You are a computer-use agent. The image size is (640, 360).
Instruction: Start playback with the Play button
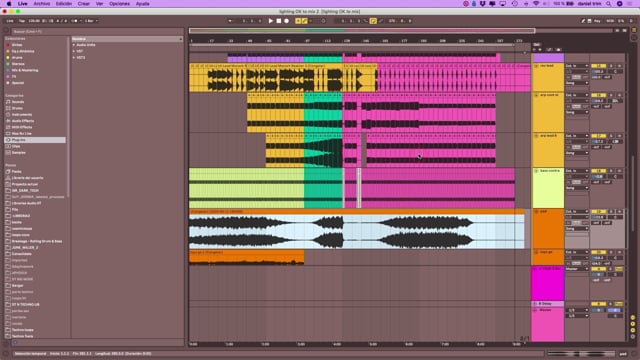click(271, 21)
